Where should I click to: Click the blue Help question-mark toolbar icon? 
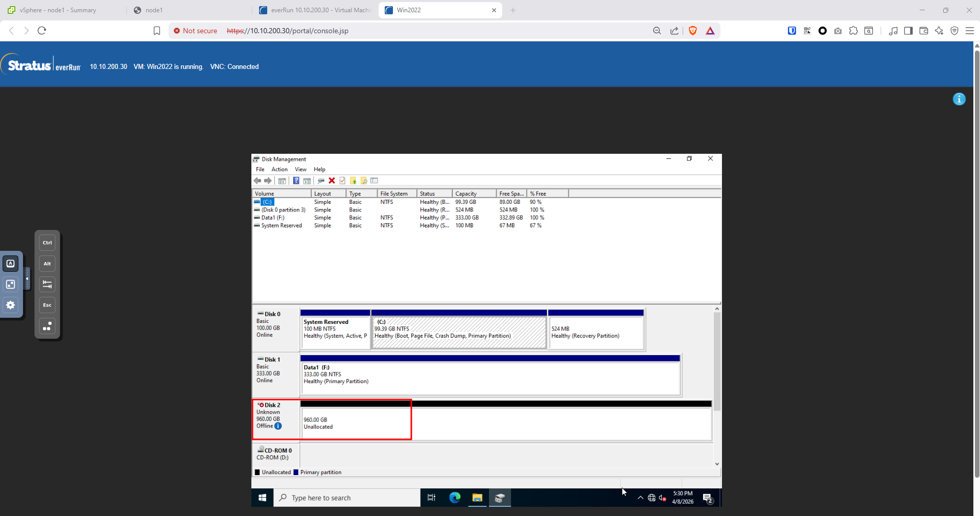[296, 180]
